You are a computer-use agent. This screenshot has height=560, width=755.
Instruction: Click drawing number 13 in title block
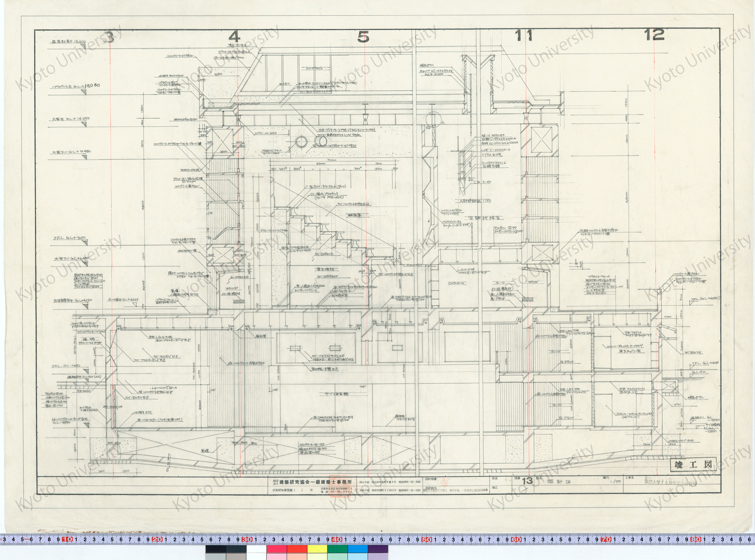[528, 481]
